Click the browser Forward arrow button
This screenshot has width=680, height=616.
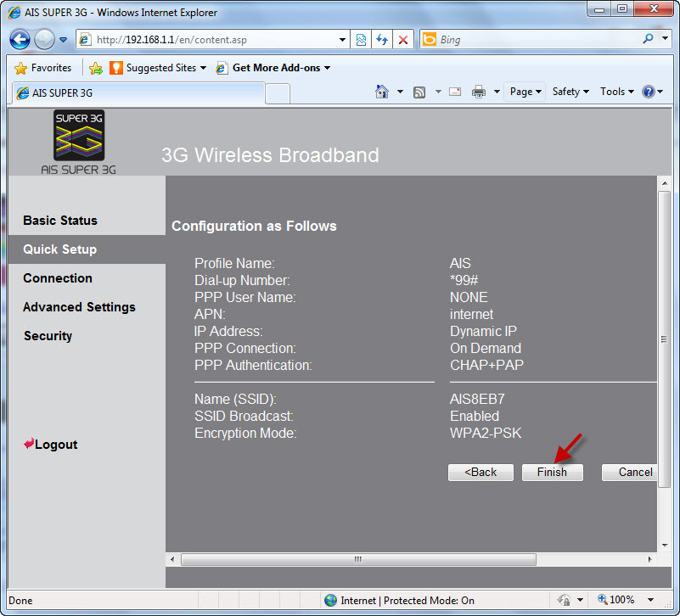[x=44, y=40]
